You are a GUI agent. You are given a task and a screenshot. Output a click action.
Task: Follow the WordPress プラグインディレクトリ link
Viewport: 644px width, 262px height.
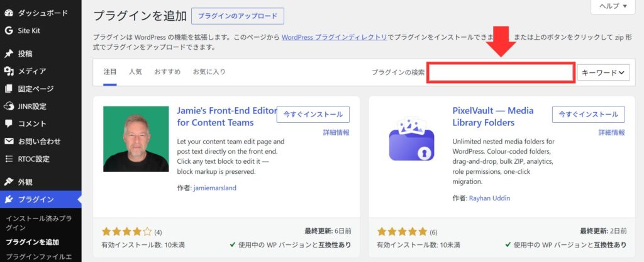point(335,37)
